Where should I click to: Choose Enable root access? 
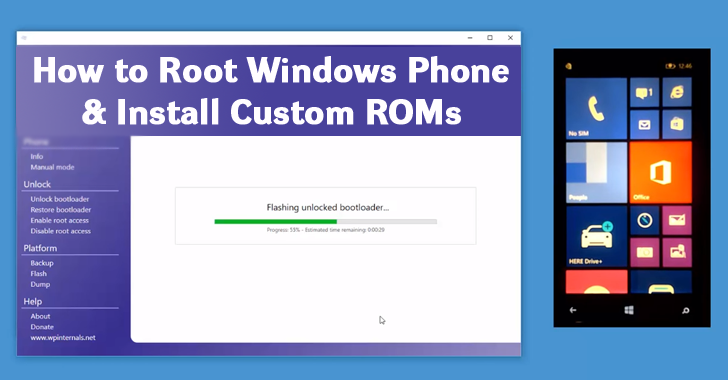pos(59,220)
